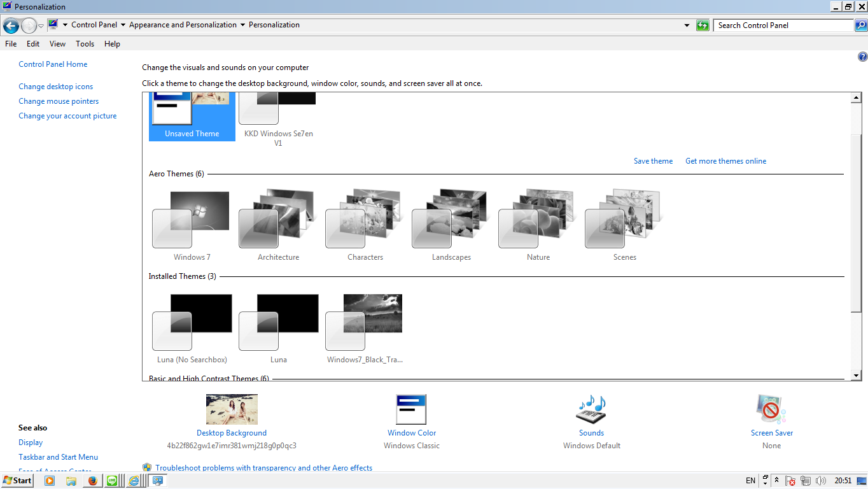Screen dimensions: 868x489
Task: Expand dropdown after Appearance and Personalization breadcrumb
Action: 242,25
